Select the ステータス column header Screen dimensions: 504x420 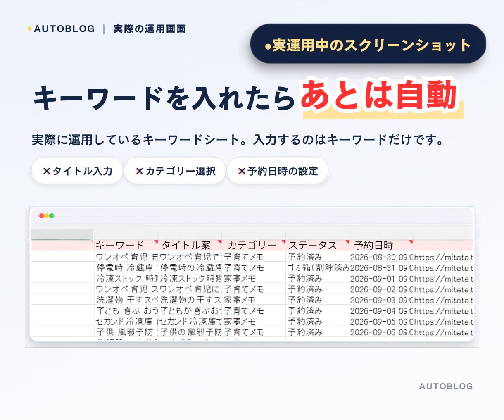[317, 245]
